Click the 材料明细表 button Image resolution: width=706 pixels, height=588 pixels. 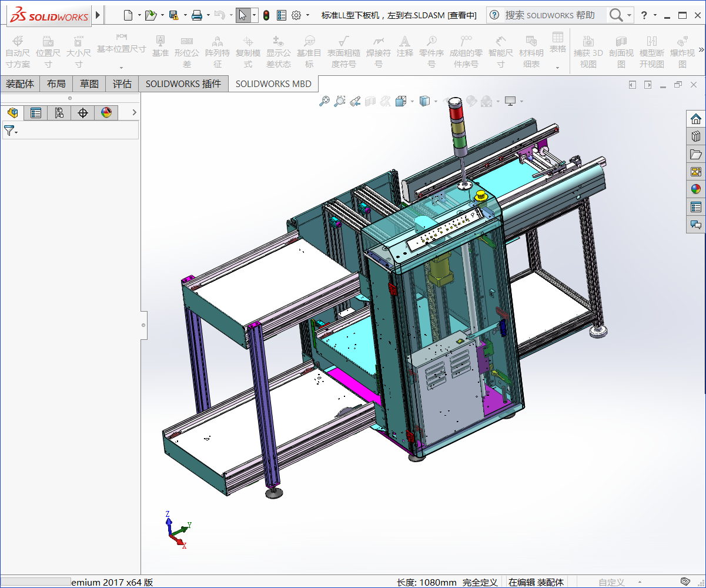tap(531, 51)
